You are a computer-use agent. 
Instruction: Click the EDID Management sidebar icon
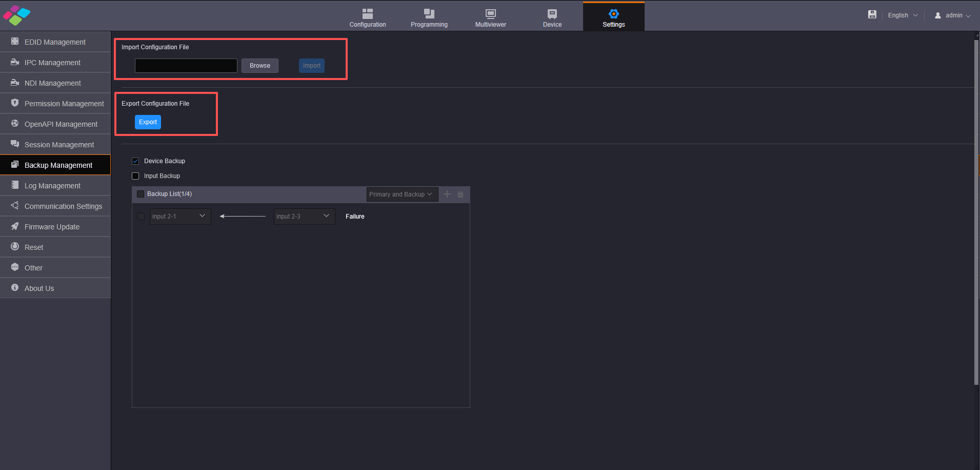pos(15,42)
